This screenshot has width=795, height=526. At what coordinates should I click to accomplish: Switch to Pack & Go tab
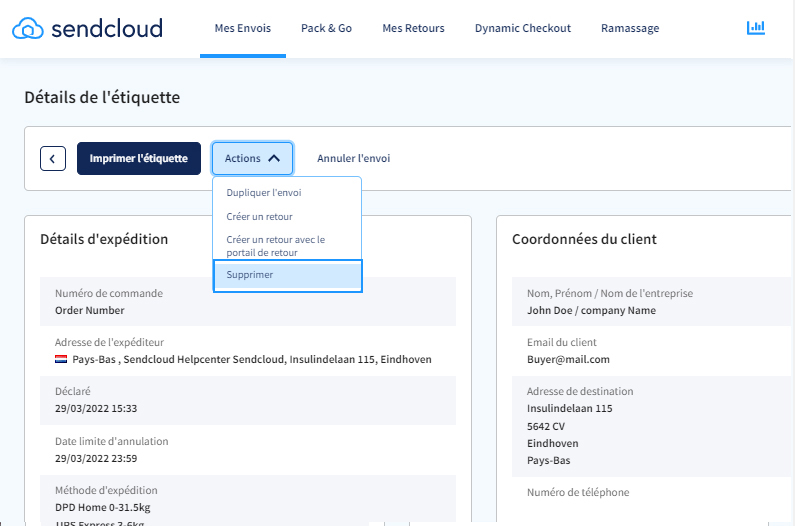pos(327,28)
